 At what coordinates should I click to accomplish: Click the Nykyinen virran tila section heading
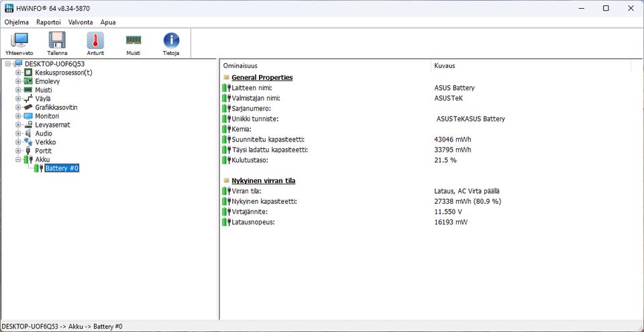(263, 180)
